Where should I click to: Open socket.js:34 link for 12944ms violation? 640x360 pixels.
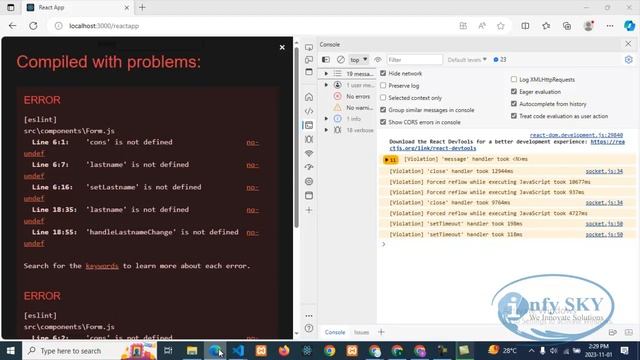coord(604,171)
